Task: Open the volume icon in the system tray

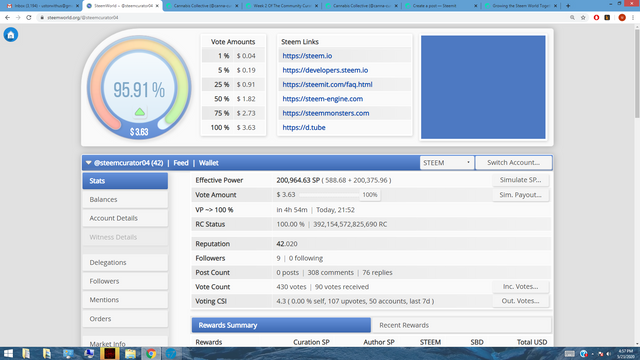Action: coord(609,353)
